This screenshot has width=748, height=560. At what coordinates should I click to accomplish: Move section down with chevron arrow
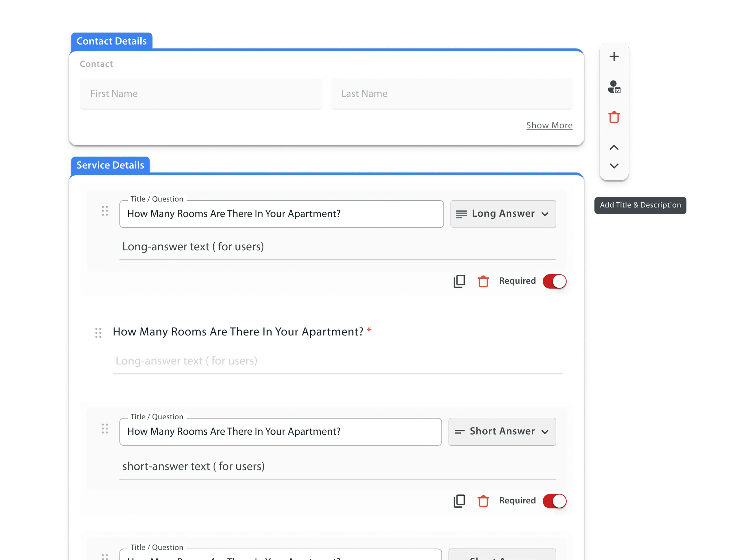coord(614,166)
